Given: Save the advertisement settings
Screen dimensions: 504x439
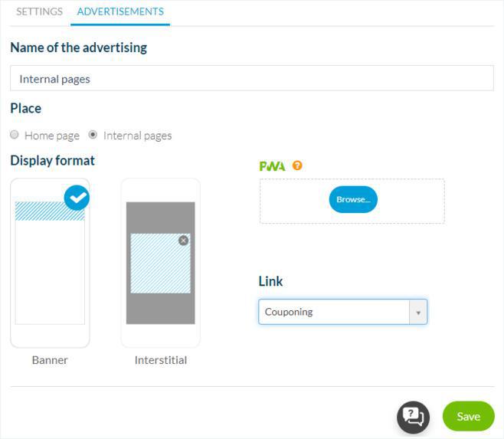Looking at the screenshot, I should click(x=468, y=416).
